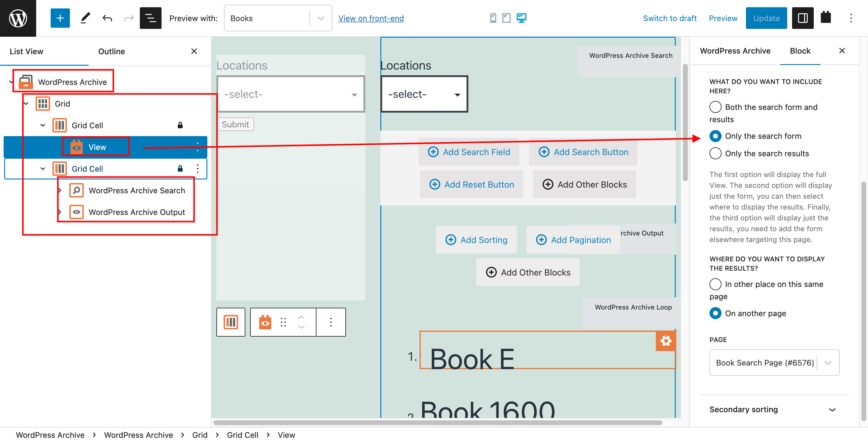Image resolution: width=868 pixels, height=442 pixels.
Task: Select parent Grid Cell toolbar button
Action: [231, 322]
